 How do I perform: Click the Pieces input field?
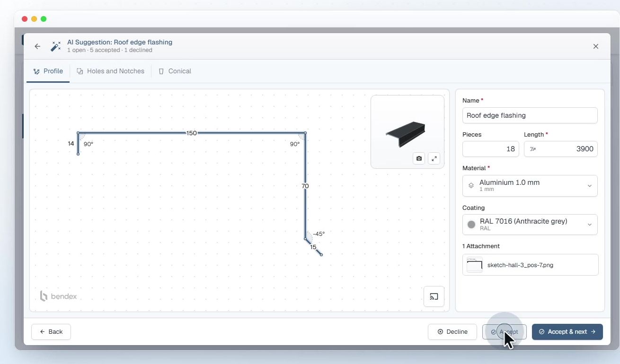[x=490, y=149]
